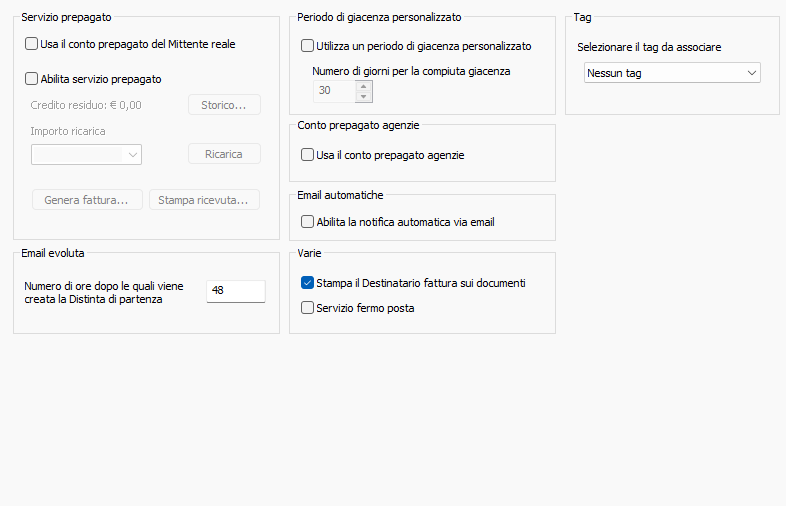Click the tag dropdown chevron arrow
The height and width of the screenshot is (506, 786).
coord(751,73)
